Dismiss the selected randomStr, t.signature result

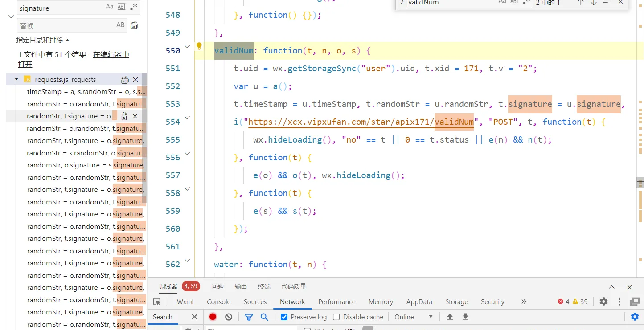pos(135,116)
